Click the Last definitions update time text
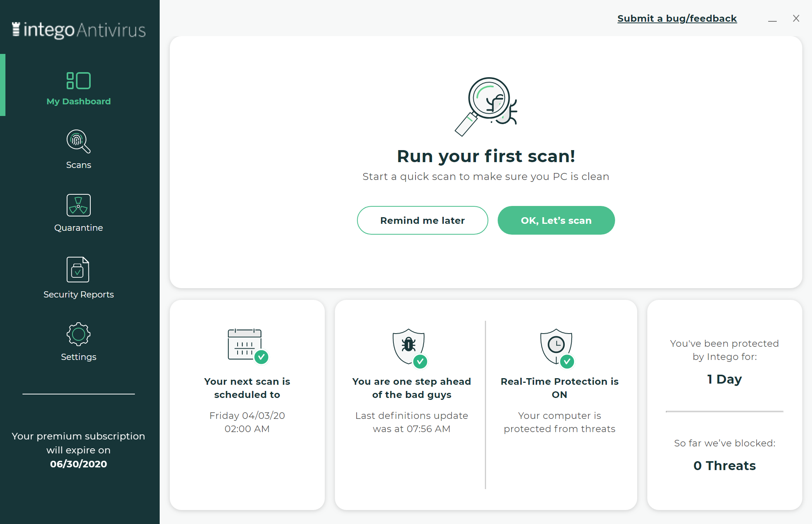 [412, 422]
